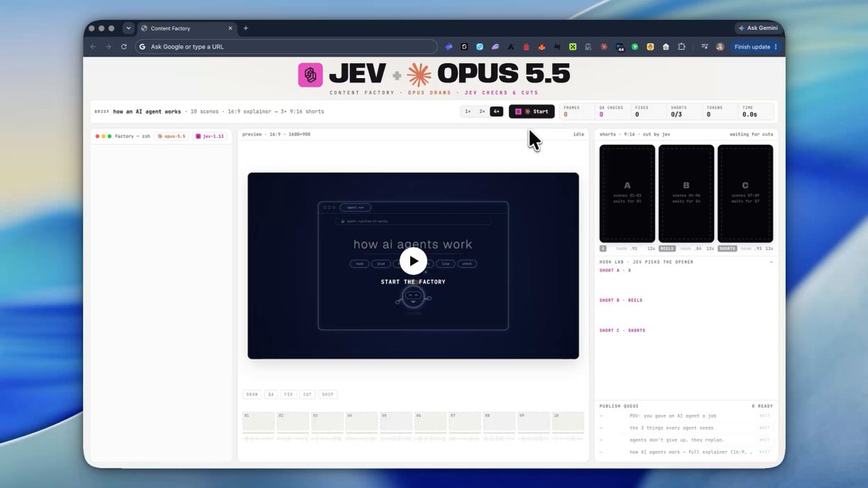Image resolution: width=868 pixels, height=488 pixels.
Task: Click the REELS platform badge
Action: tap(667, 248)
